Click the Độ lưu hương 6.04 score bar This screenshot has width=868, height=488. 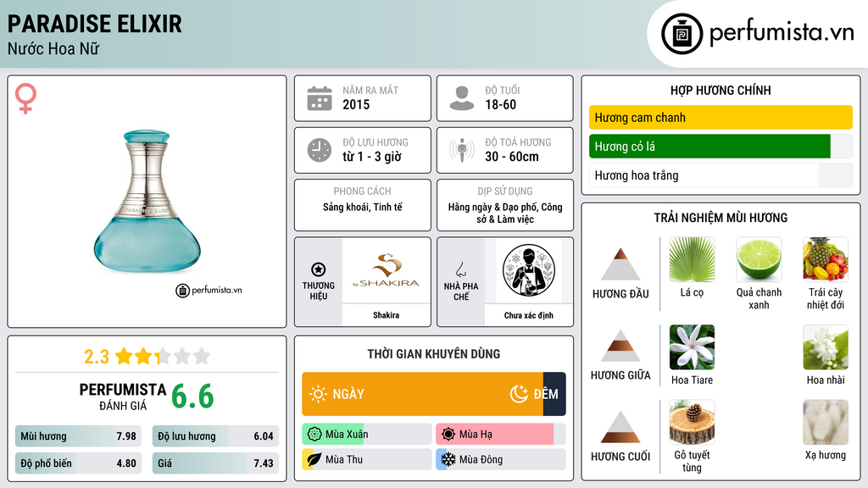coord(215,436)
